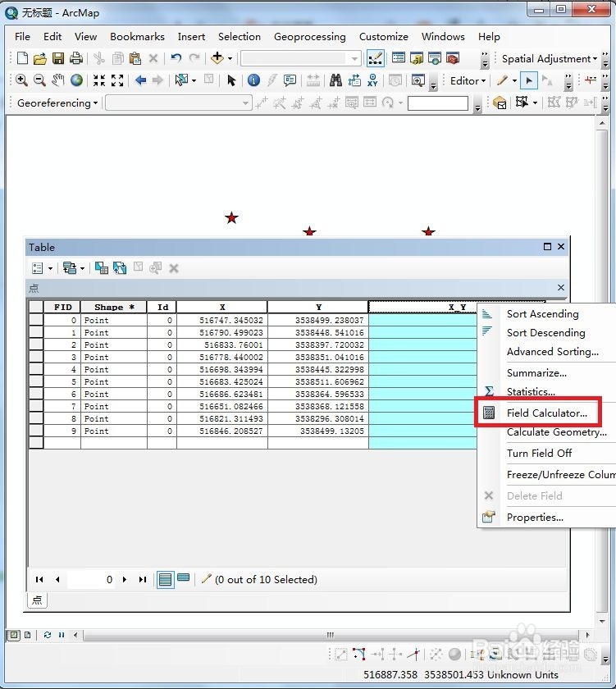Click the X_Y column header
Viewport: 616px width, 689px height.
(x=457, y=307)
